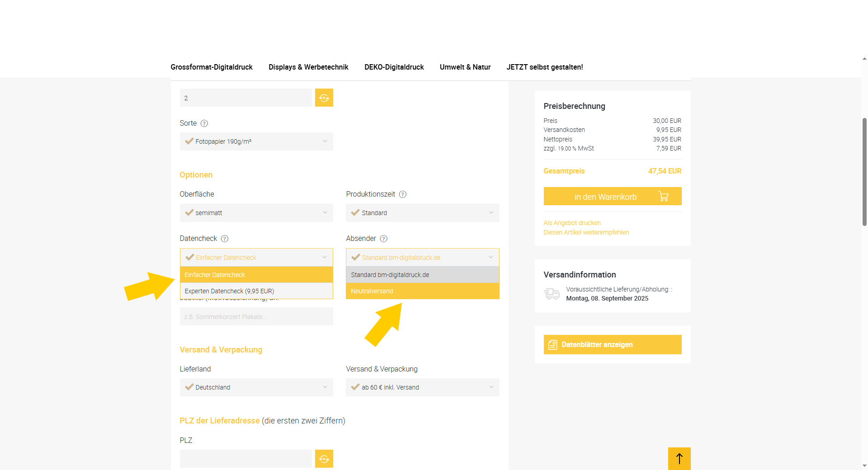868x470 pixels.
Task: Open the Oberfläche semimatt dropdown
Action: coord(256,213)
